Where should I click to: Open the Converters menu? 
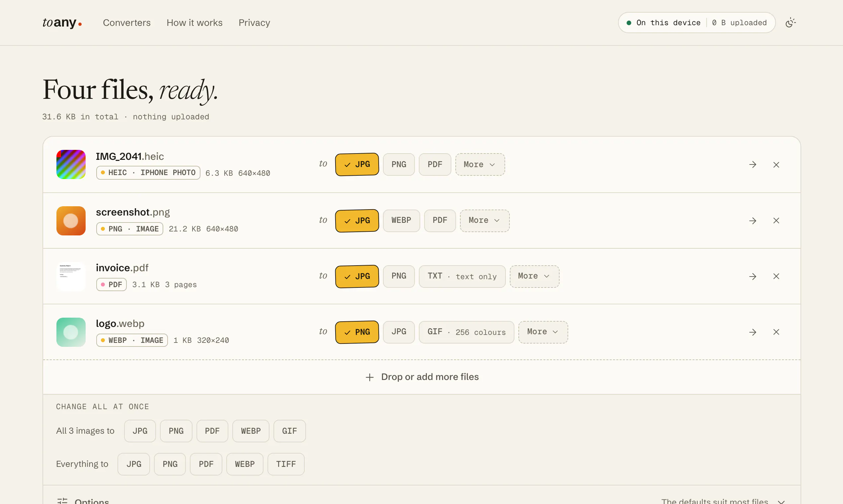(x=126, y=23)
